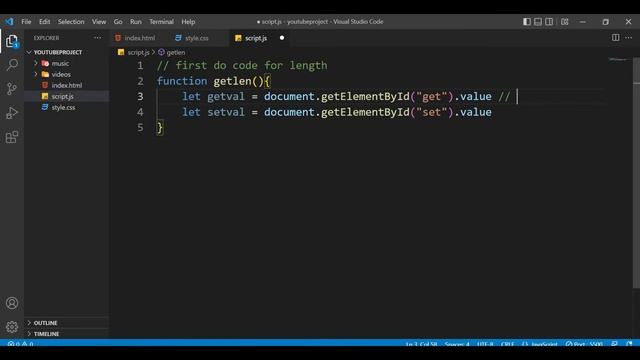This screenshot has height=360, width=640.
Task: Click getlen symbol in the breadcrumb
Action: (176, 52)
